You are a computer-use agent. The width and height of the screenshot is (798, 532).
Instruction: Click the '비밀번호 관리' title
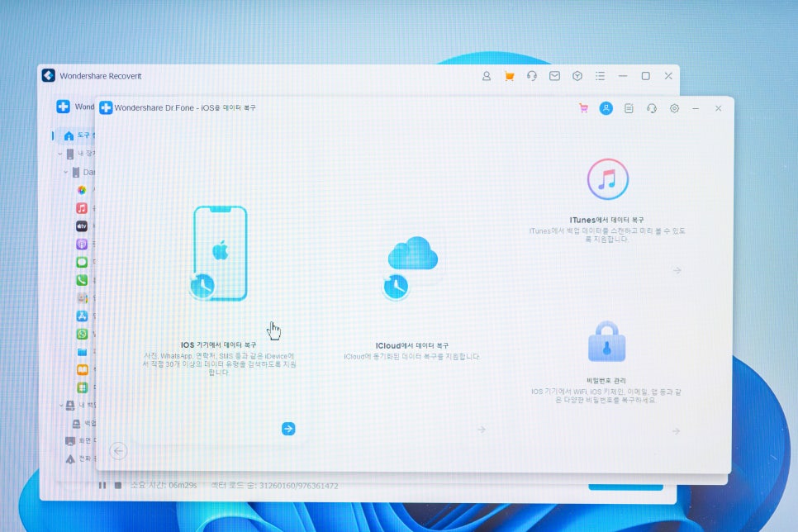(606, 380)
